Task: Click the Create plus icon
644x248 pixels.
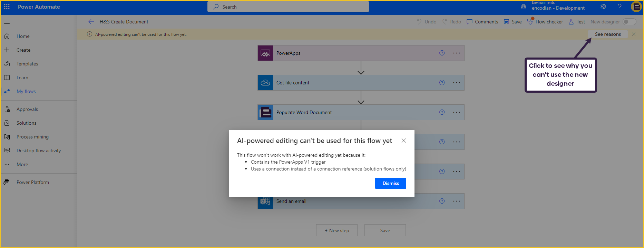Action: [x=7, y=50]
